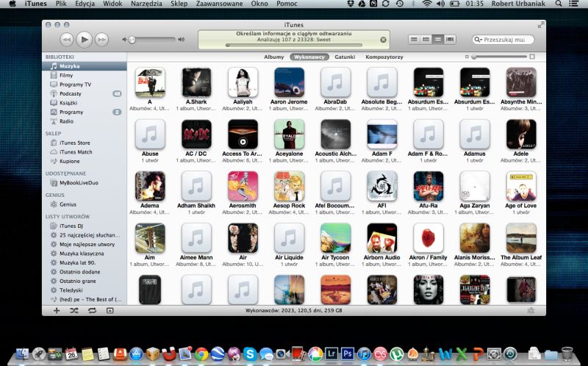Screen dimensions: 588x366
Task: Open the Kompozytorzy tab
Action: click(384, 57)
